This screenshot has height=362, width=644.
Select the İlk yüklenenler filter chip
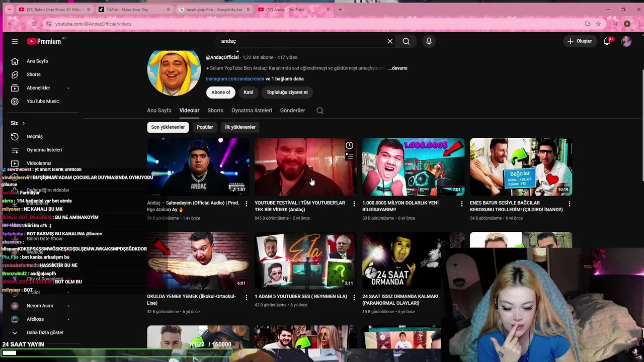(240, 127)
